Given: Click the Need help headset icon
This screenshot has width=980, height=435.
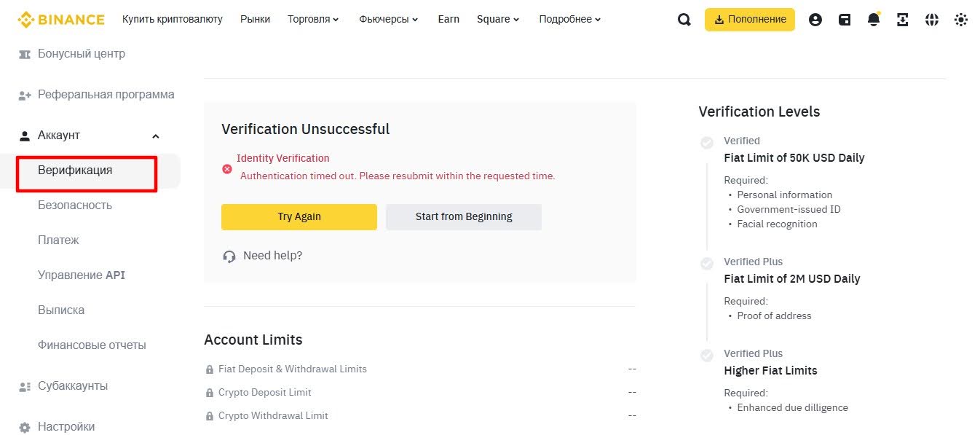Looking at the screenshot, I should (229, 256).
